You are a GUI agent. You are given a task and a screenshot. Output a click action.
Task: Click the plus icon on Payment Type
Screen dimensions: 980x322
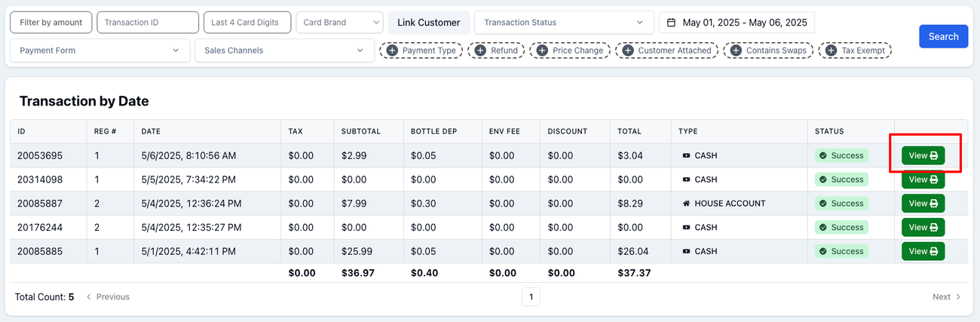[x=392, y=51]
